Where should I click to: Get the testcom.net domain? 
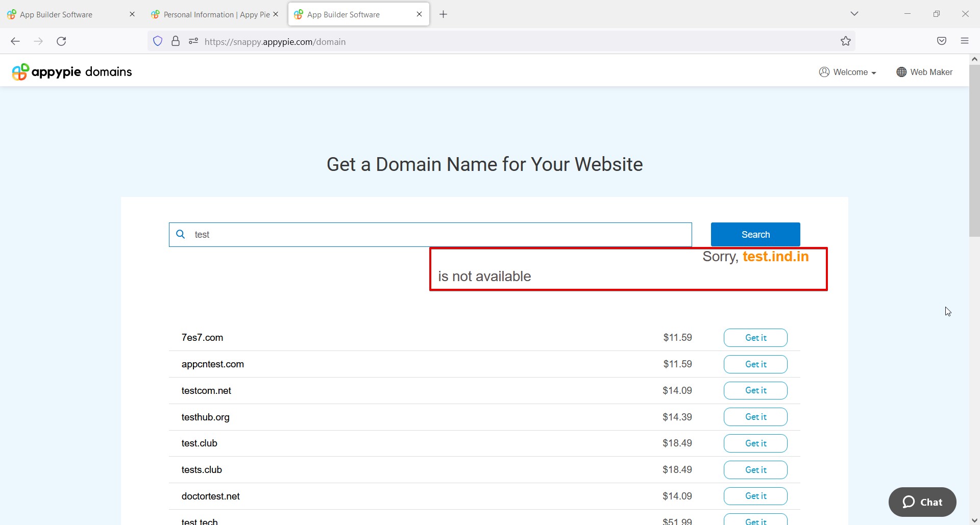click(x=755, y=390)
